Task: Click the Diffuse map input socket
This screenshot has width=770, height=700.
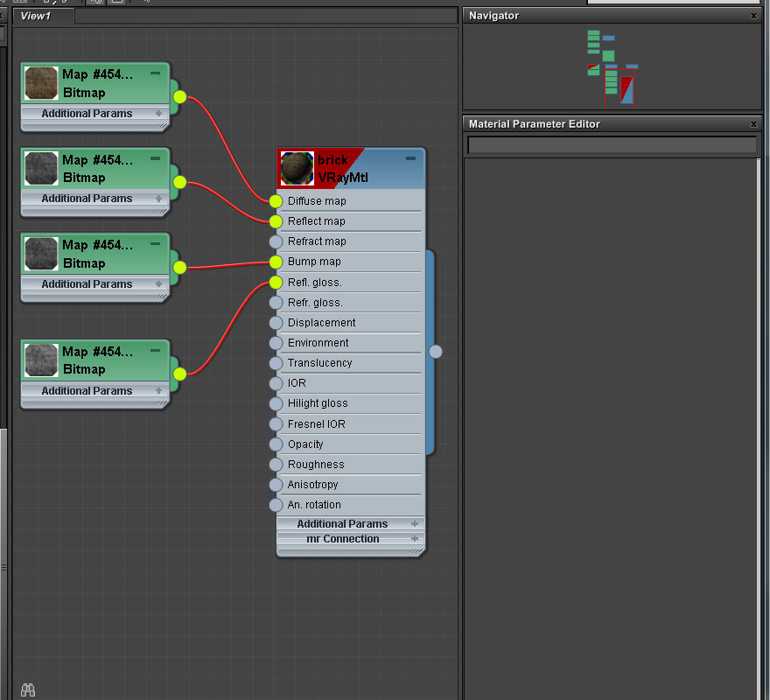Action: tap(276, 201)
